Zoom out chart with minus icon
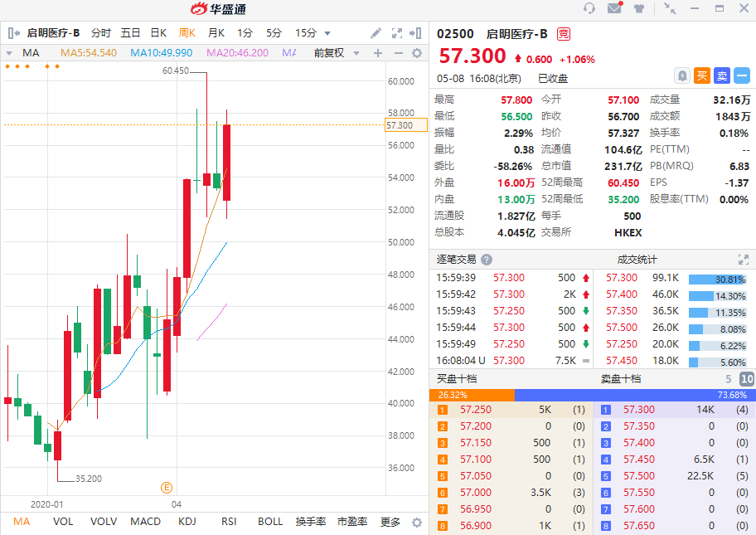The image size is (756, 535). click(x=398, y=53)
